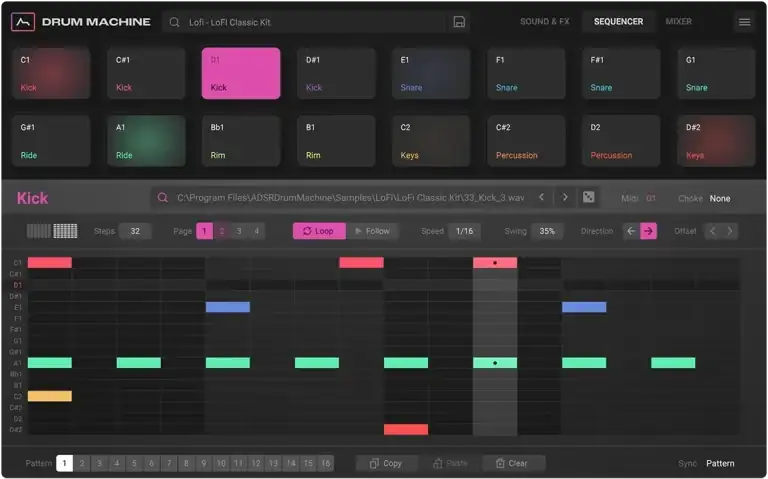Shift offset right
The height and width of the screenshot is (479, 768).
(730, 231)
